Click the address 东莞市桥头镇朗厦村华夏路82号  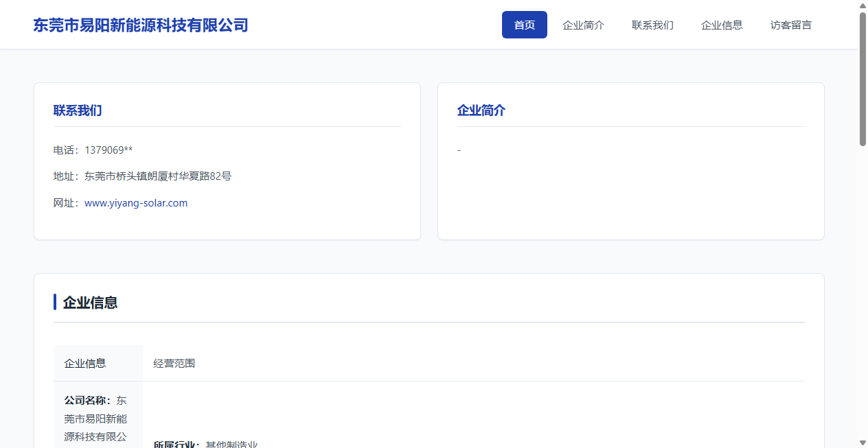pyautogui.click(x=158, y=176)
